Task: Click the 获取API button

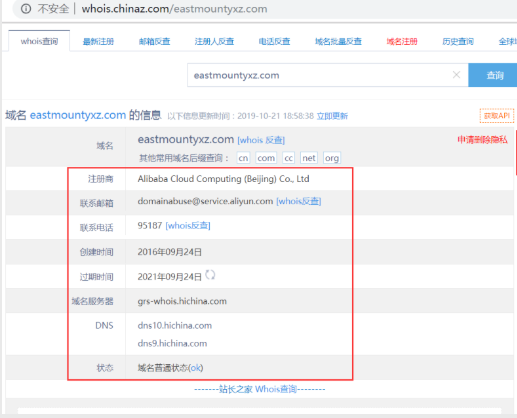Action: click(497, 116)
